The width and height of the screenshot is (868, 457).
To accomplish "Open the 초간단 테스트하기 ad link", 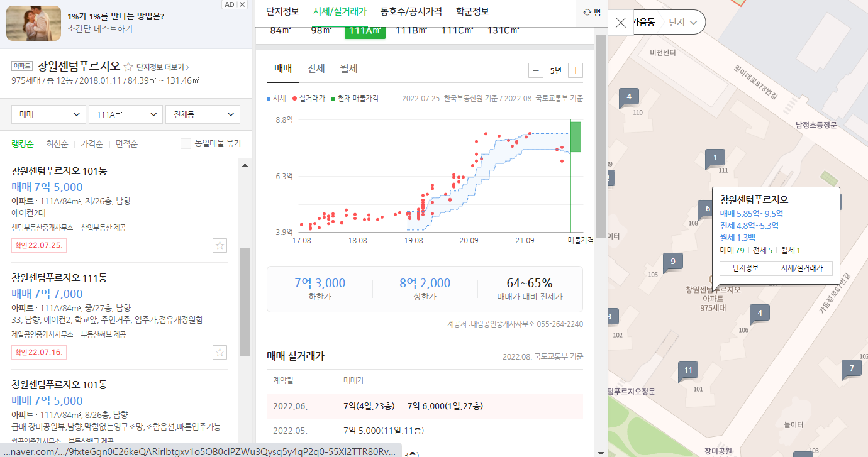I will point(100,28).
